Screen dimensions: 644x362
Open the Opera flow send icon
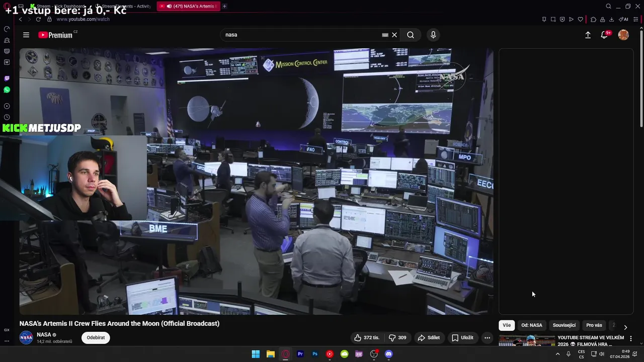571,19
